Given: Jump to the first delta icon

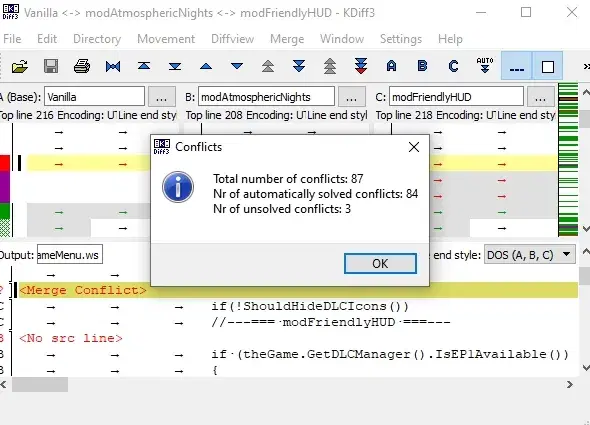Looking at the screenshot, I should (x=144, y=66).
